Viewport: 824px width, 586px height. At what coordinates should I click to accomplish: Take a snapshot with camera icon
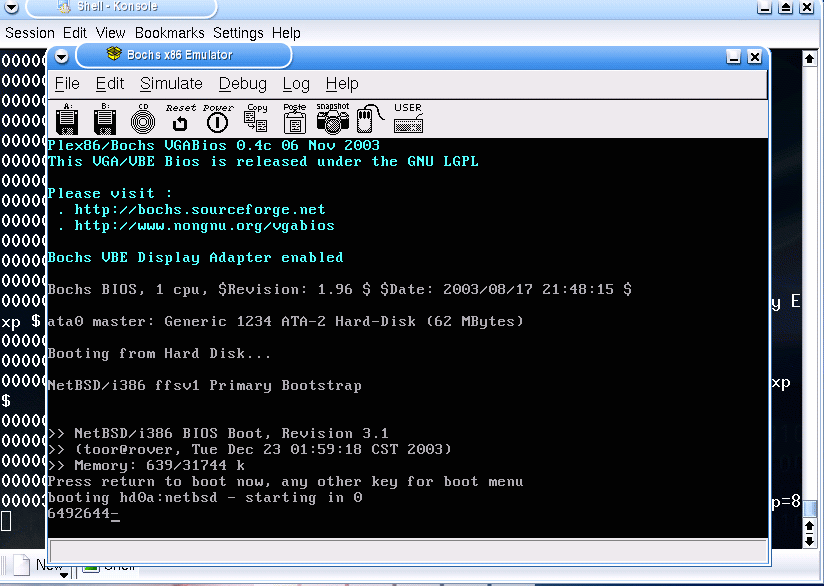point(333,119)
